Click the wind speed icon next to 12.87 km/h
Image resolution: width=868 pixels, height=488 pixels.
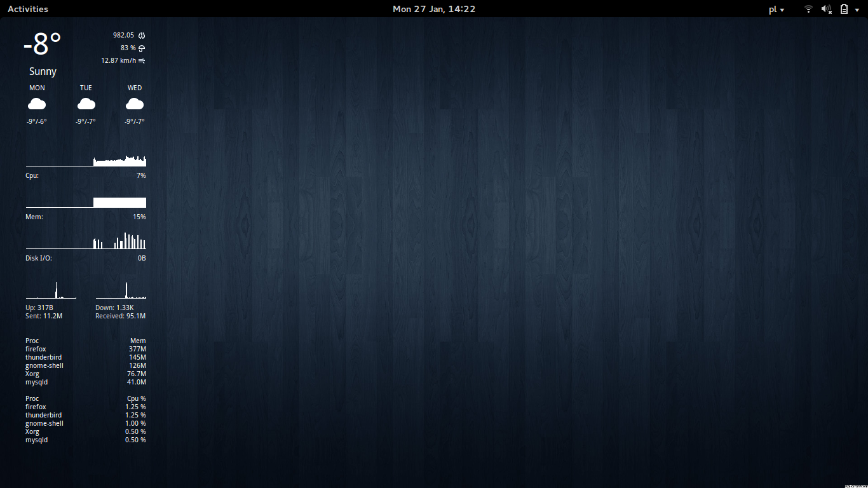coord(141,60)
